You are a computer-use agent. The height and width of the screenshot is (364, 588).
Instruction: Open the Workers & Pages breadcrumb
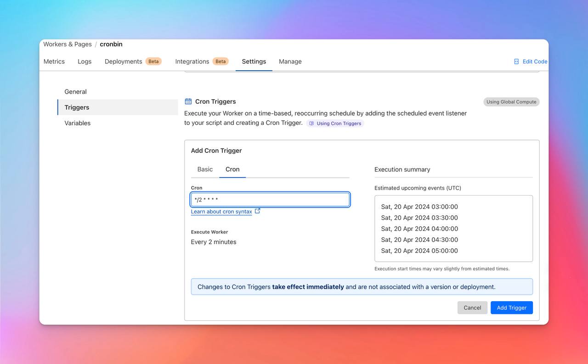click(x=68, y=45)
